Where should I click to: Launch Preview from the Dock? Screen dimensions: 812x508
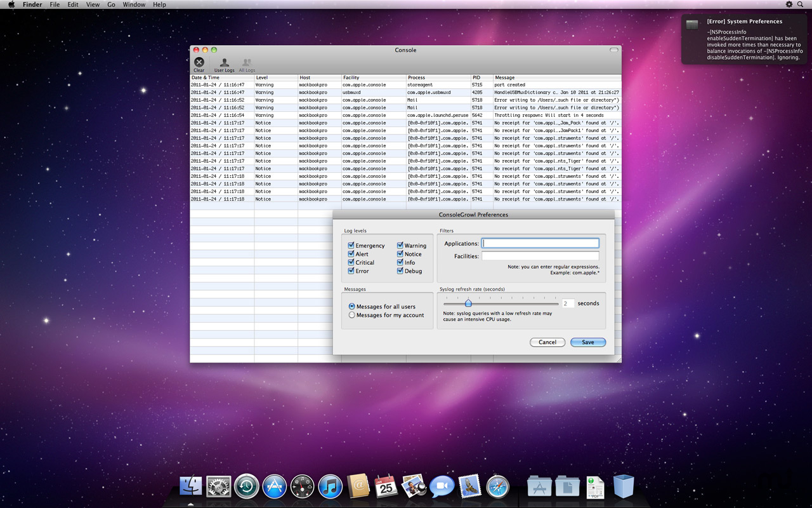pos(414,486)
